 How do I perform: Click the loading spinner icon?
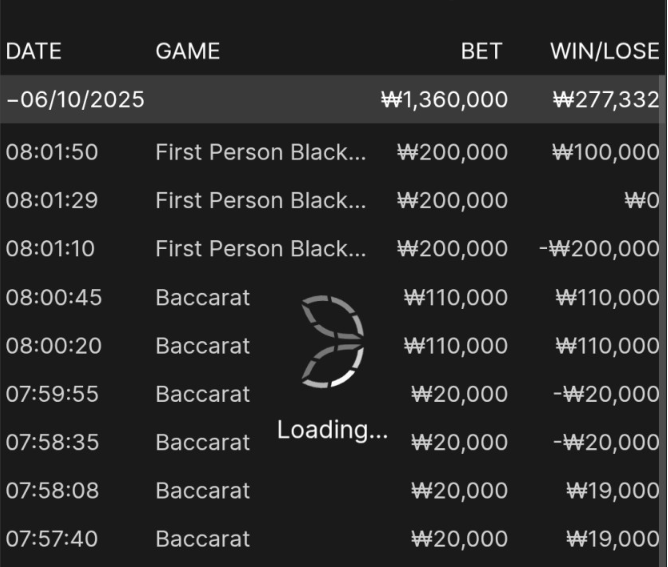point(333,341)
